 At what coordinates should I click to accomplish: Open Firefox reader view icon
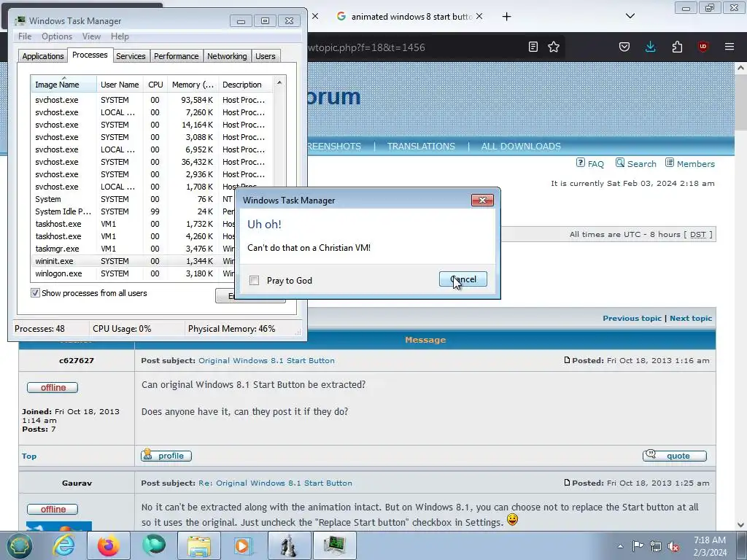click(533, 47)
